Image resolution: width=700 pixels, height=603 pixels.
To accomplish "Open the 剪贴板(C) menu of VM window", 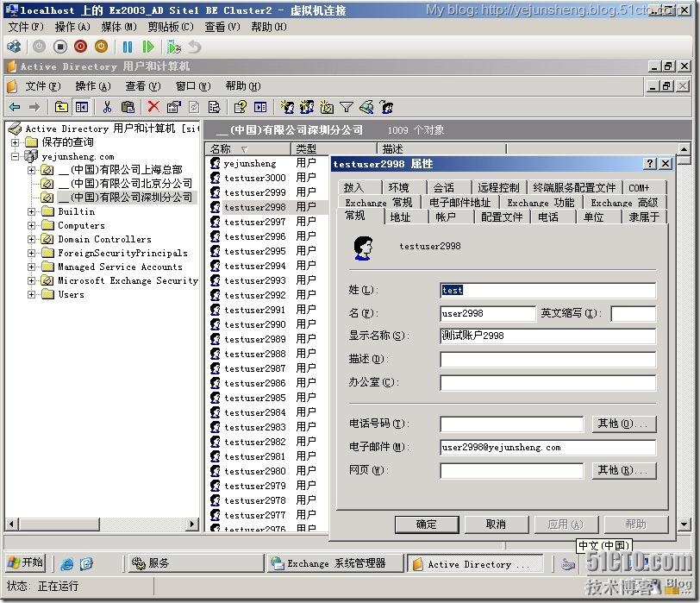I will 171,27.
